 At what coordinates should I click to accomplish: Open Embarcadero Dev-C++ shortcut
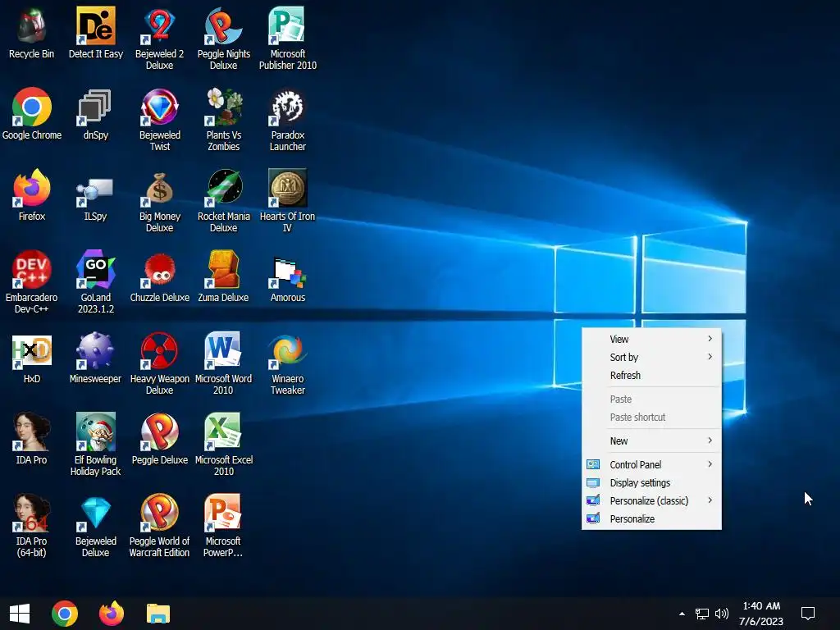click(32, 282)
